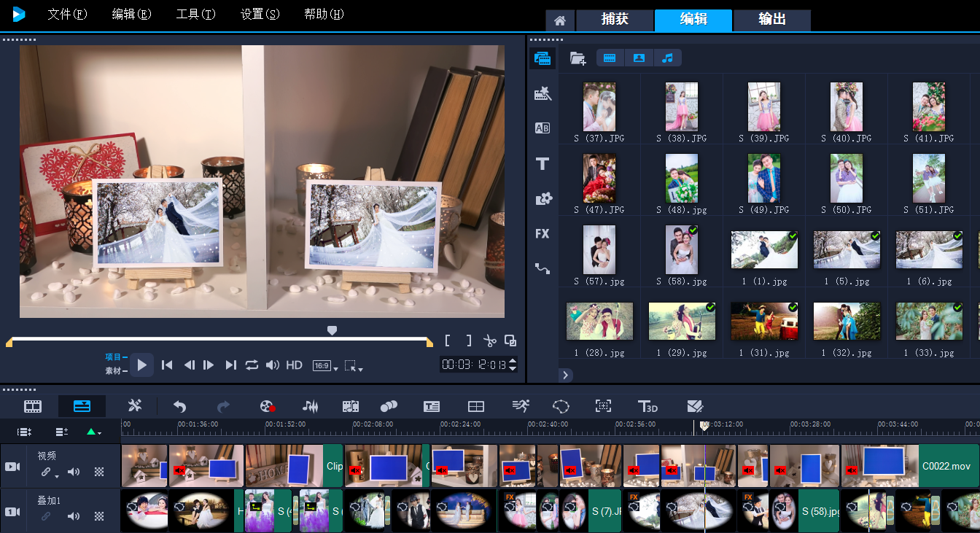Open the ripple editing arrow on 视频 track
The image size is (980, 533).
tap(57, 475)
